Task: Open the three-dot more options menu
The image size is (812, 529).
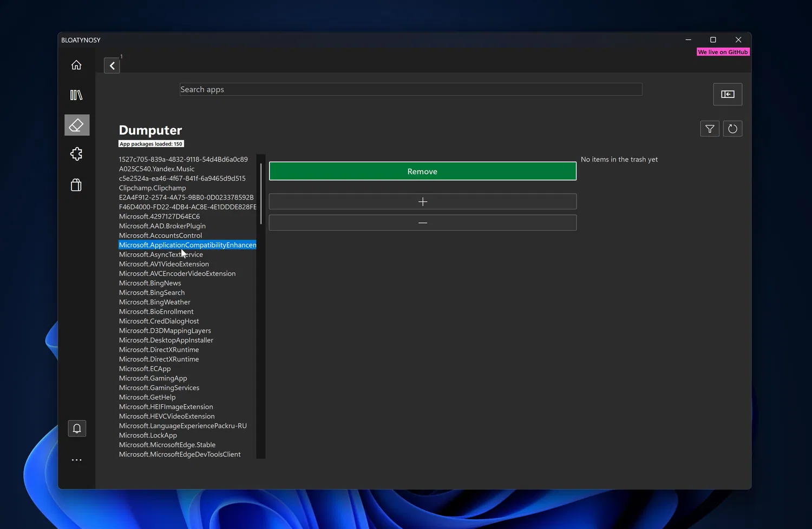Action: [77, 460]
